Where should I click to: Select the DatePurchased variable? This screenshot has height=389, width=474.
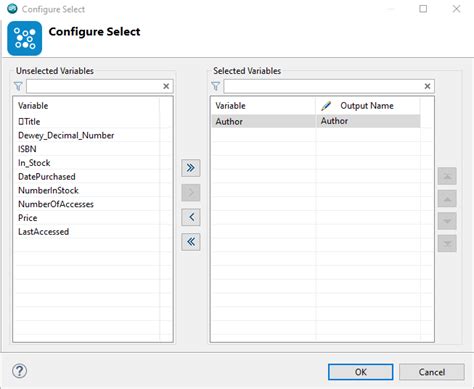pos(87,176)
